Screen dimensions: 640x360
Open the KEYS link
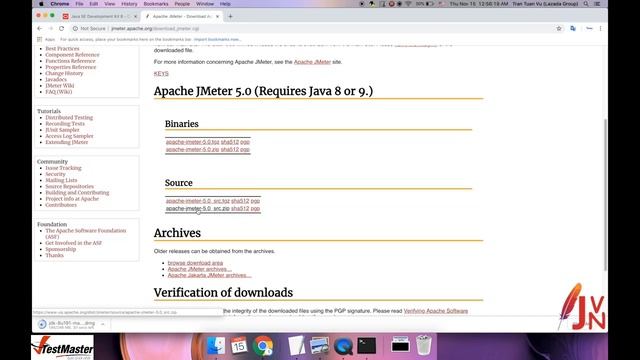[161, 73]
